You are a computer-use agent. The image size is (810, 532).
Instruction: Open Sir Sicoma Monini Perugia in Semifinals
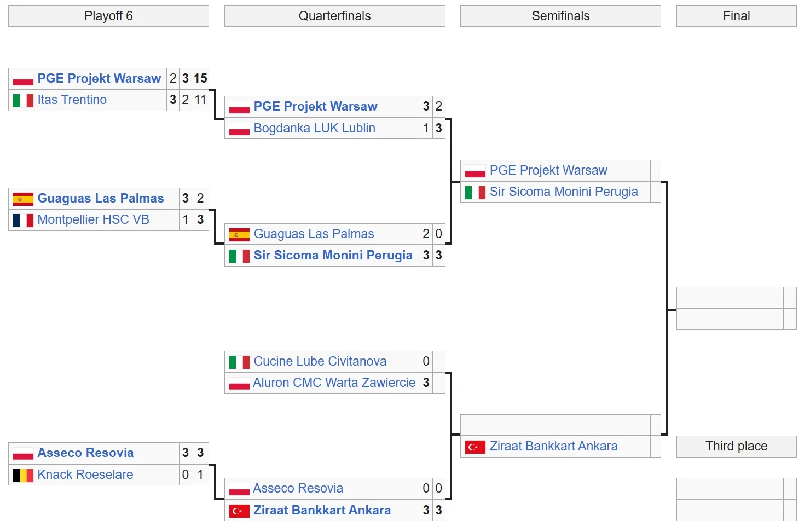click(563, 192)
